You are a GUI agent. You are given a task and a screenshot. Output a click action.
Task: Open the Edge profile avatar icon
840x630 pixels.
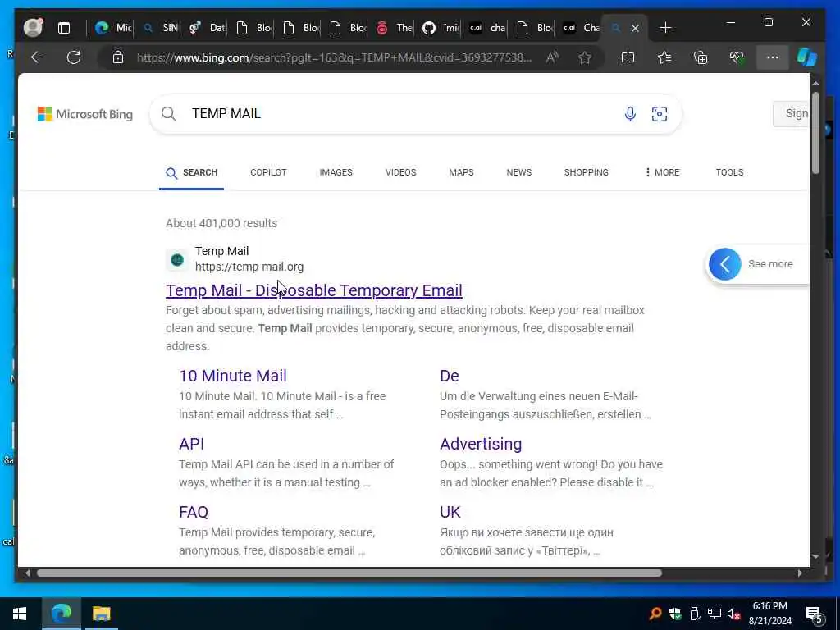pyautogui.click(x=33, y=27)
